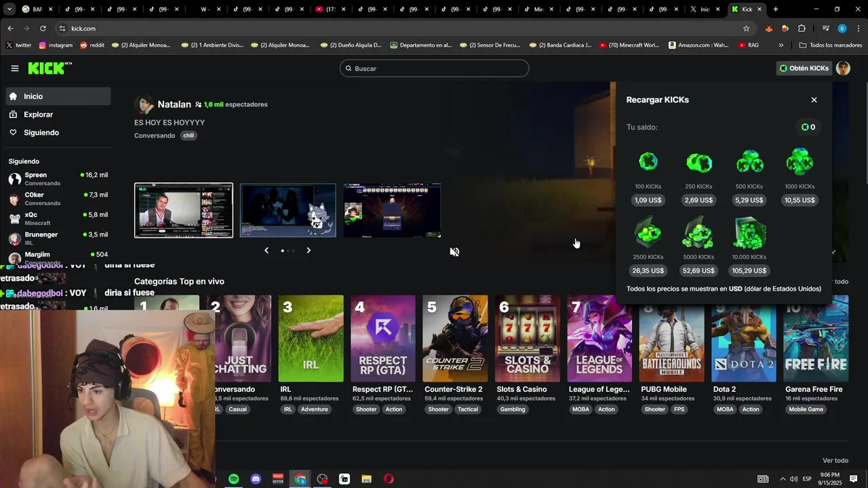Buy for 105,29 US$

[x=749, y=270]
